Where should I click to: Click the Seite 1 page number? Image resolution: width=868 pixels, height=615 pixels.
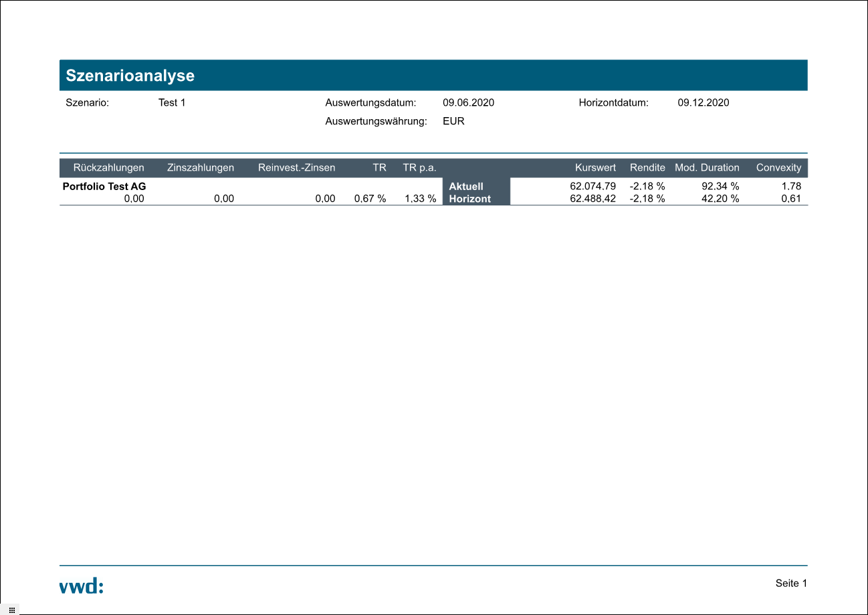pos(791,584)
